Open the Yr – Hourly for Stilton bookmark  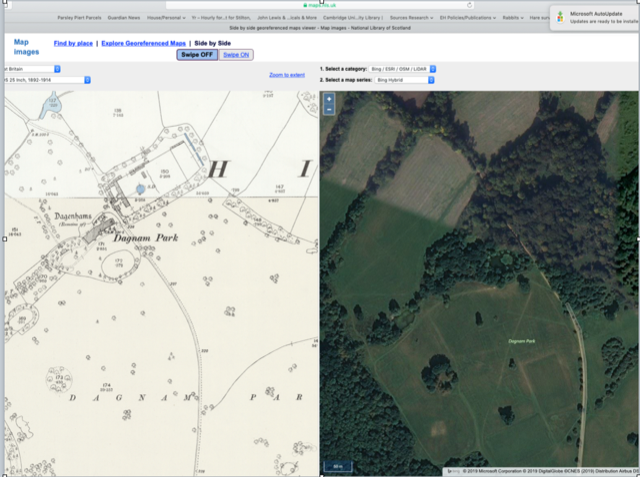(x=221, y=18)
